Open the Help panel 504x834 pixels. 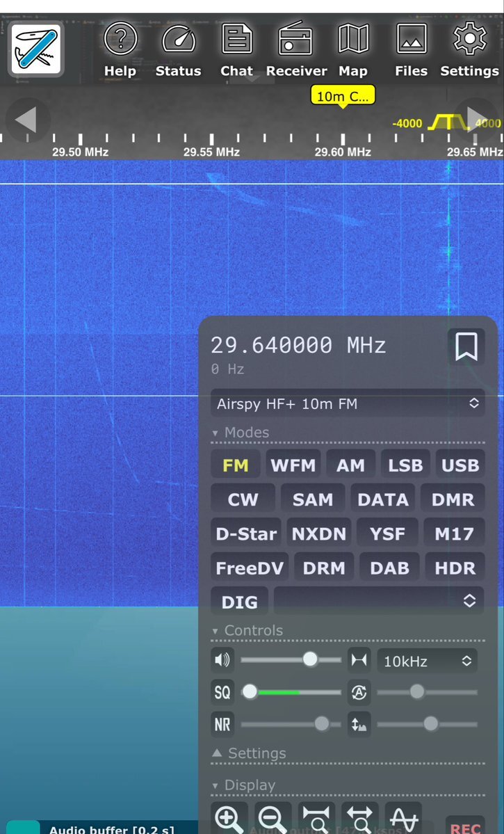tap(120, 50)
